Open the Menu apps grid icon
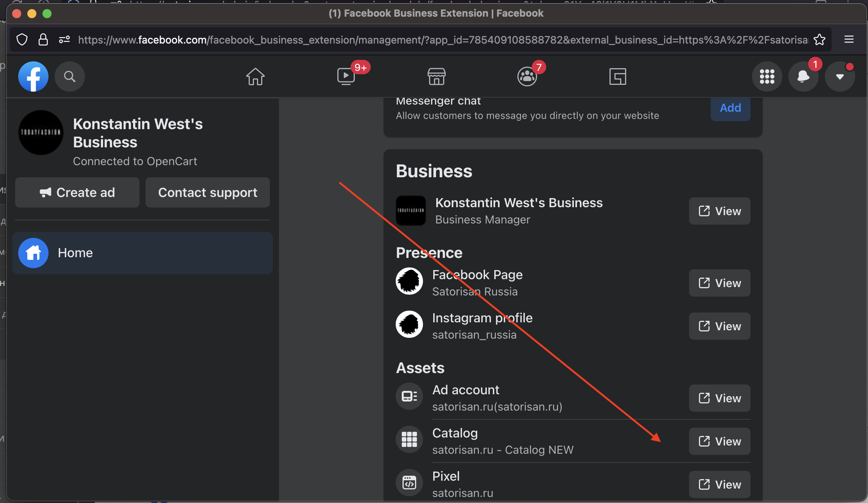Viewport: 868px width, 503px height. 767,77
